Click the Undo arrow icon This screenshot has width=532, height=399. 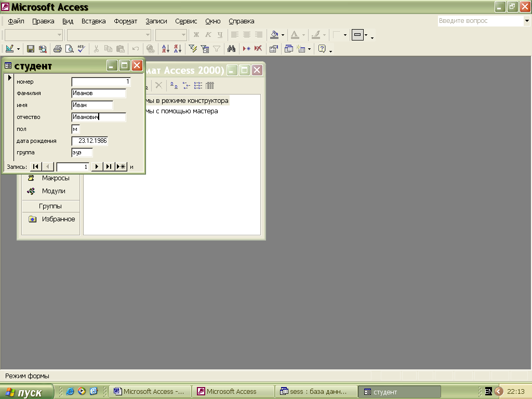tap(136, 49)
